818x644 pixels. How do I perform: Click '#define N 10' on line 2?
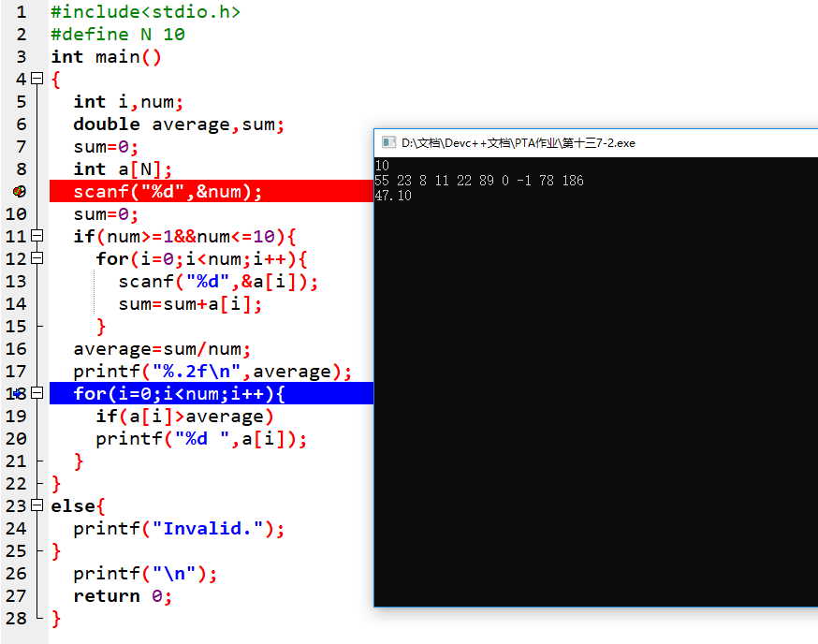point(118,34)
